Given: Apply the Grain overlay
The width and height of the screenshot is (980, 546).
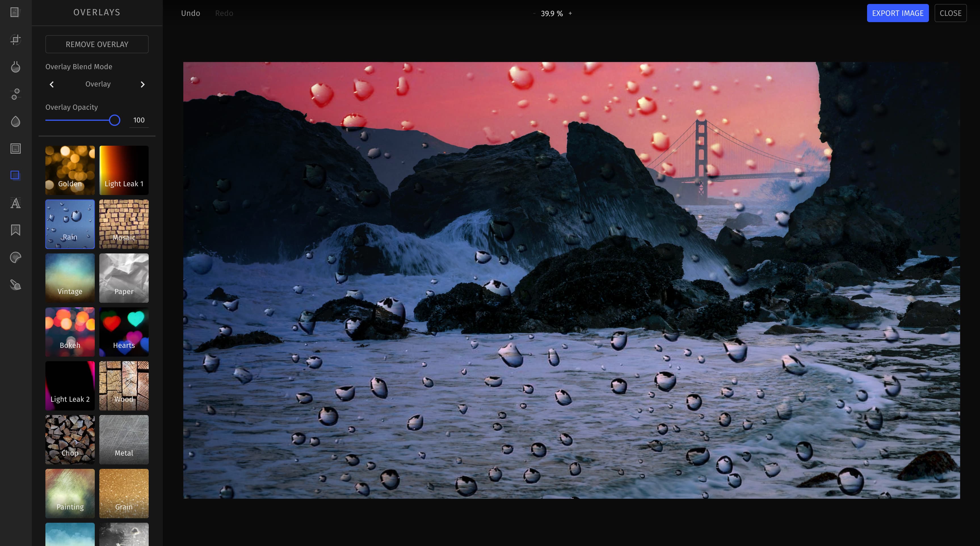Looking at the screenshot, I should point(124,494).
